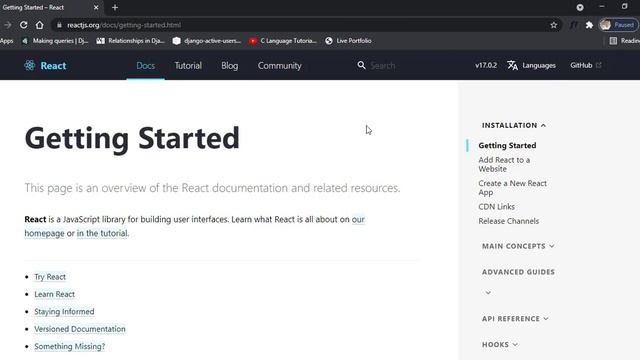Screen dimensions: 640x360
Task: Jump to Versioned Documentation section
Action: [80, 329]
